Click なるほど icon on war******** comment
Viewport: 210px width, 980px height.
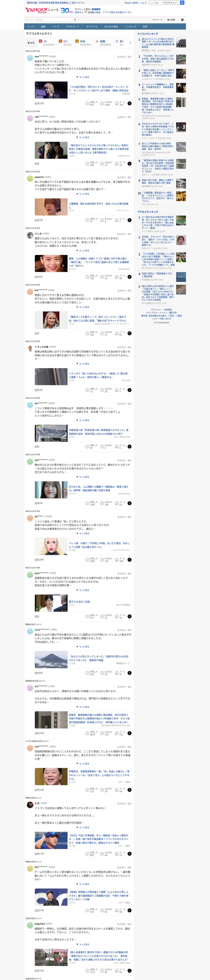coord(102,104)
